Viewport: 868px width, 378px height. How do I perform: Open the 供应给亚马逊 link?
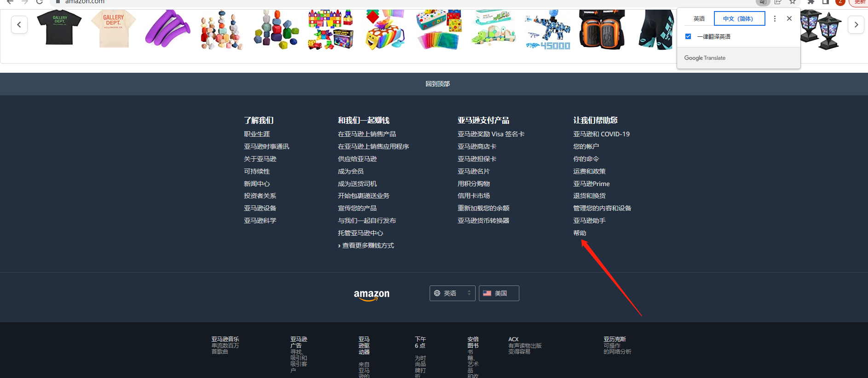[x=357, y=159]
